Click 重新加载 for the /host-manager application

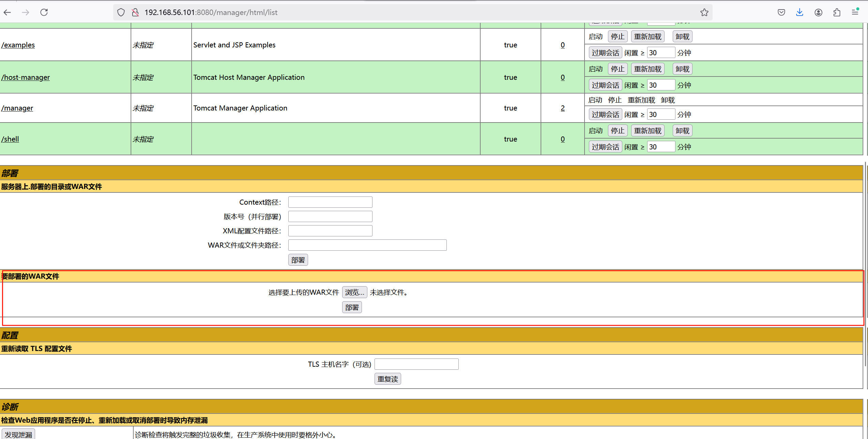pos(648,69)
